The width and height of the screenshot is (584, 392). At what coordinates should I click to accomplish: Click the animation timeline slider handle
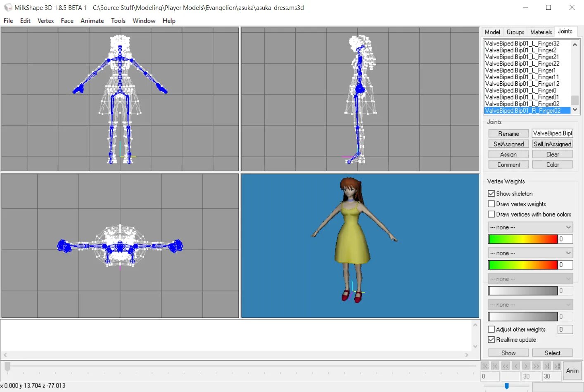click(x=7, y=366)
